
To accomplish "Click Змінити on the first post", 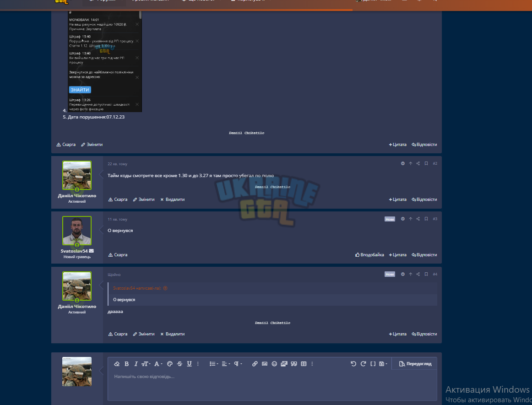I will click(x=92, y=145).
